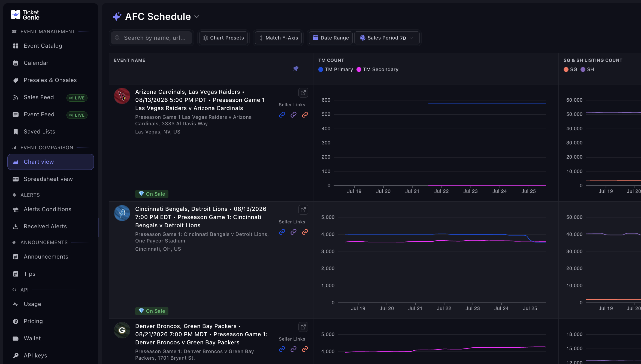Viewport: 641px width, 364px height.
Task: Open the Sales Period 7D dropdown
Action: tap(387, 38)
